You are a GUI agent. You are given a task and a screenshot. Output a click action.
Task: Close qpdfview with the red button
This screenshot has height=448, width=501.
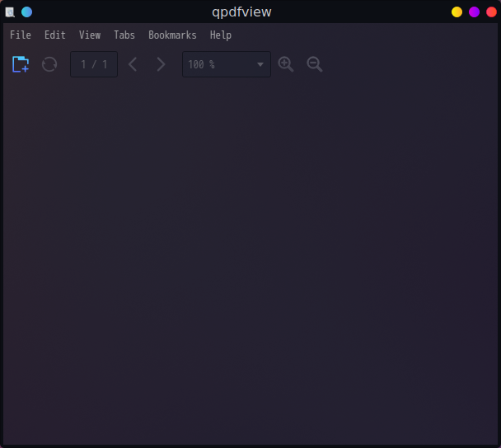(491, 12)
